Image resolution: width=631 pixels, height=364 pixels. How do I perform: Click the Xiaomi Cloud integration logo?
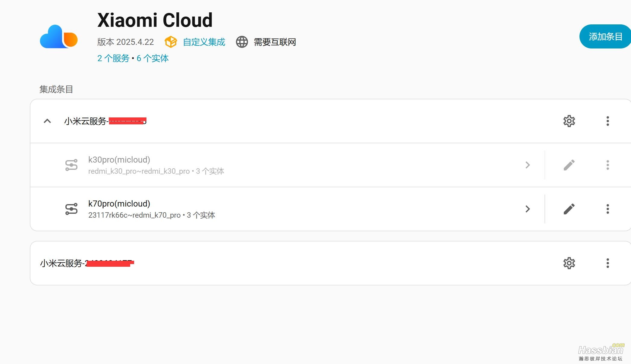pyautogui.click(x=59, y=36)
